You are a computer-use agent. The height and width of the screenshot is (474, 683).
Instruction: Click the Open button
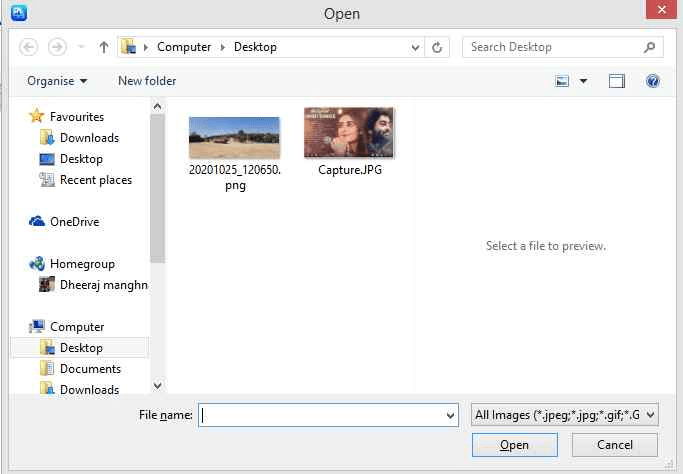click(x=514, y=445)
